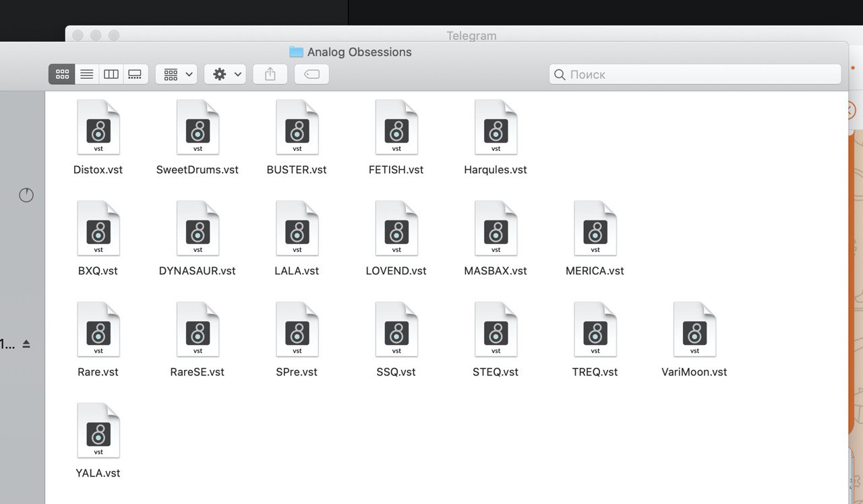Click the STEQ.vst file name

pyautogui.click(x=496, y=372)
